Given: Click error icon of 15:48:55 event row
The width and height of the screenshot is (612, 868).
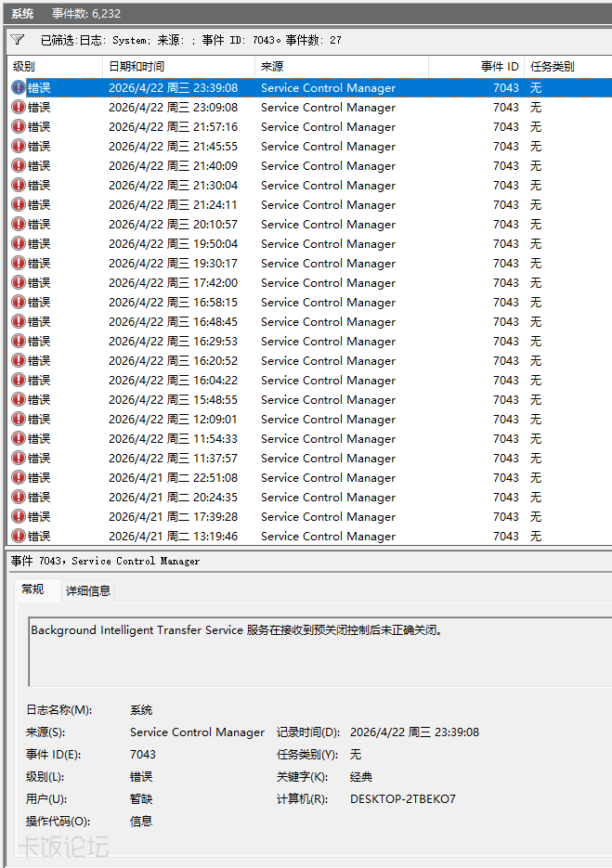Looking at the screenshot, I should click(x=19, y=399).
